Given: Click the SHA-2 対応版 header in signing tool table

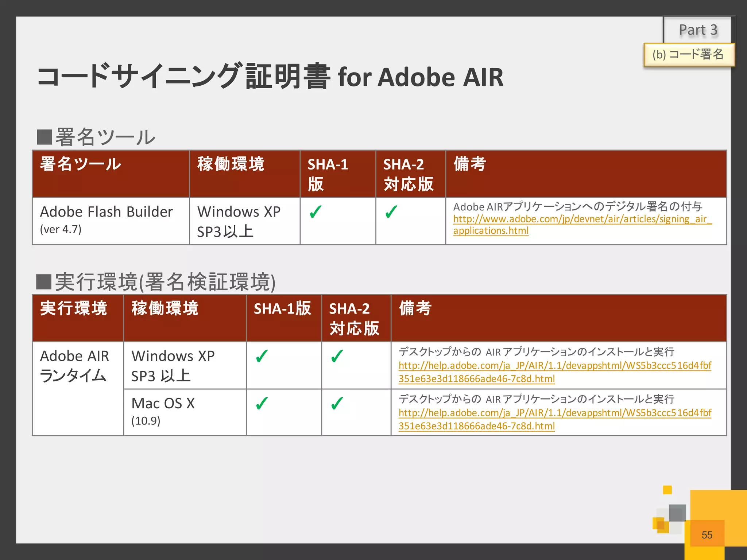Looking at the screenshot, I should pos(411,174).
